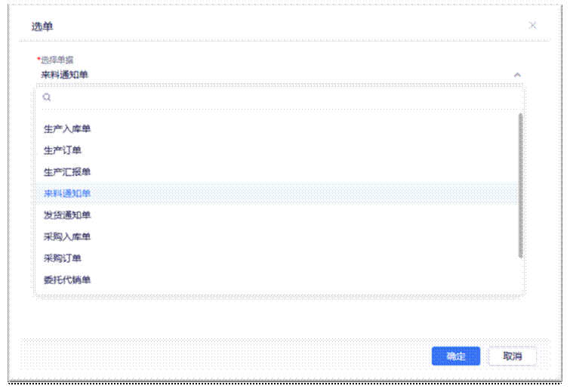Pick 生产汇报单 in the dropdown list
Viewport: 570px width, 392px height.
click(67, 172)
